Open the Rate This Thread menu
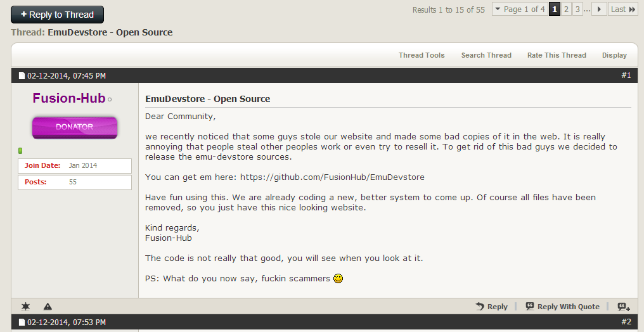The height and width of the screenshot is (332, 644). (557, 55)
